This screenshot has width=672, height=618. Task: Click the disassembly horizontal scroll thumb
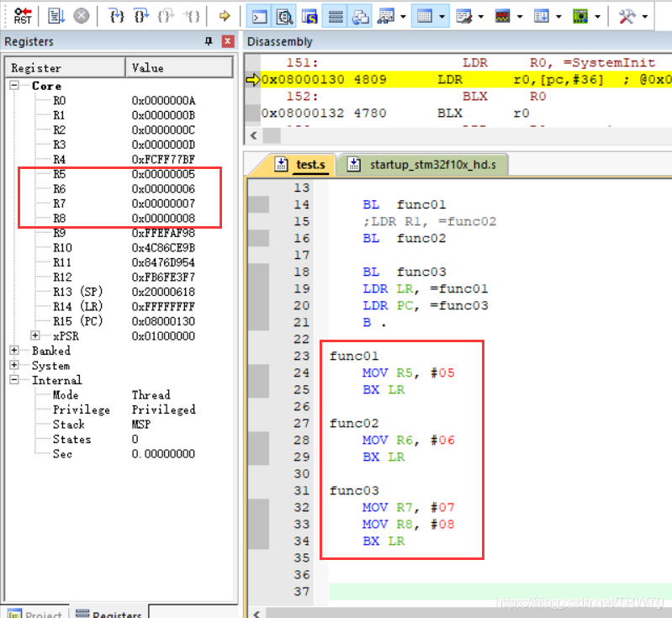[272, 136]
